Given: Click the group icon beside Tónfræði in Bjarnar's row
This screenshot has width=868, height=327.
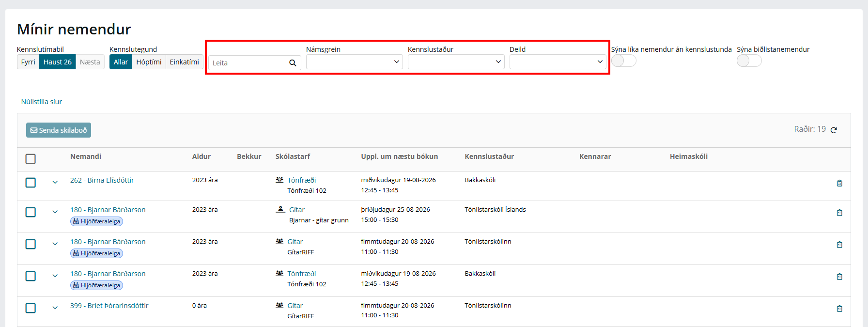Looking at the screenshot, I should click(x=279, y=273).
